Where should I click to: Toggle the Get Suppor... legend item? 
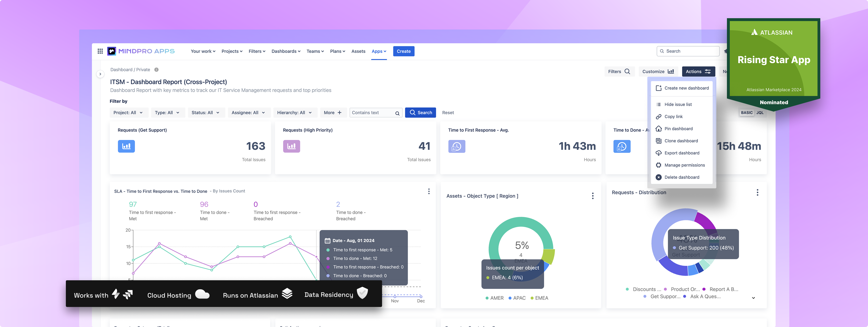pyautogui.click(x=662, y=296)
